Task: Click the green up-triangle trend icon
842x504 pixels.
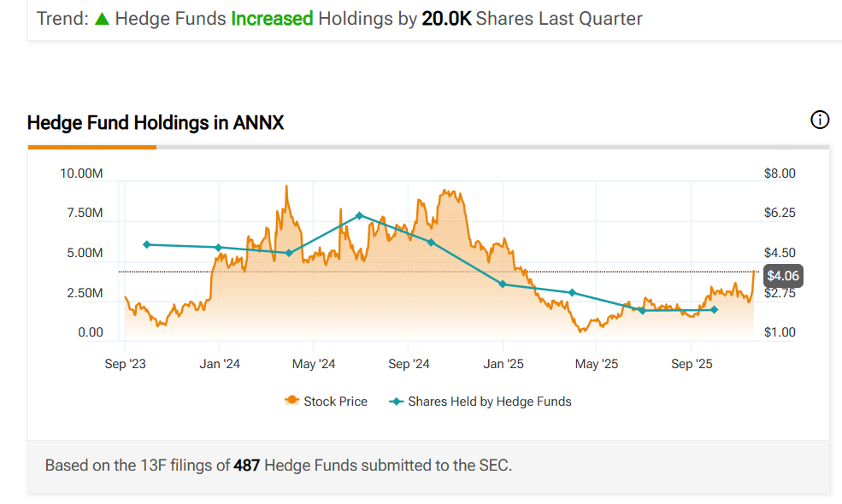Action: (102, 19)
